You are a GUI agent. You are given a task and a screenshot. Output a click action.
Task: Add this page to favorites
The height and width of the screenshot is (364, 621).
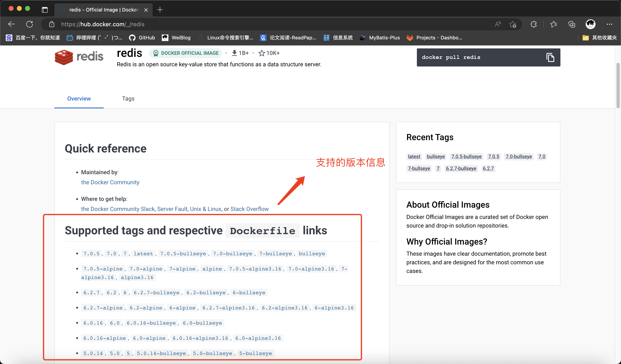(513, 24)
